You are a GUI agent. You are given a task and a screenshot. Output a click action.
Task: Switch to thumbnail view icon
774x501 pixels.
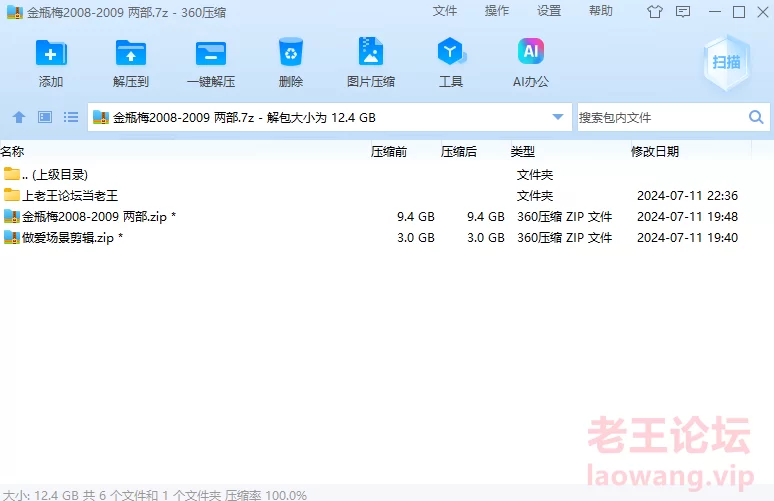45,117
